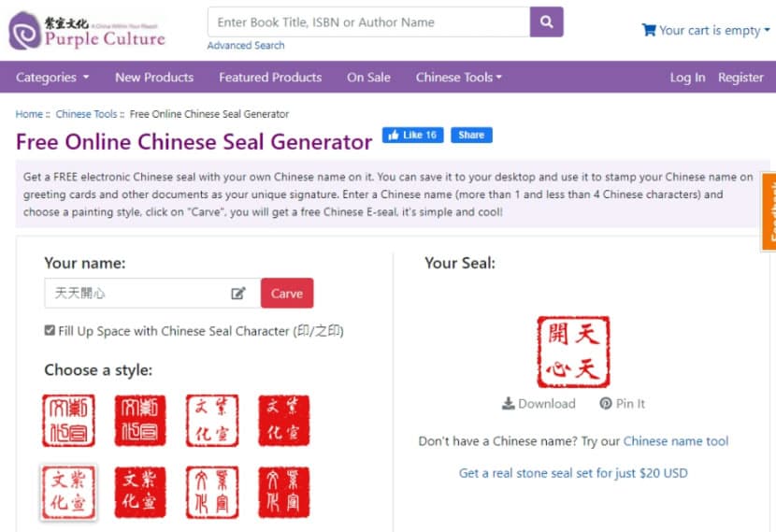Click the edit icon in name field
The height and width of the screenshot is (532, 776).
pyautogui.click(x=238, y=294)
